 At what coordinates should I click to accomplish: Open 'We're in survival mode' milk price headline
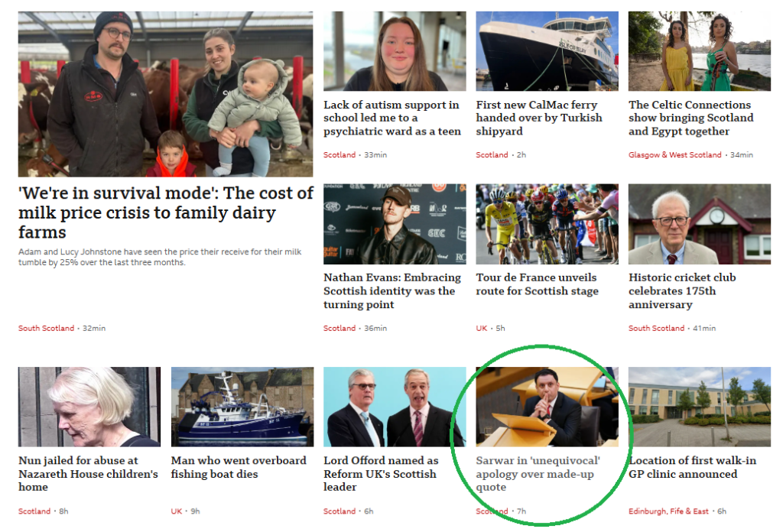click(166, 212)
